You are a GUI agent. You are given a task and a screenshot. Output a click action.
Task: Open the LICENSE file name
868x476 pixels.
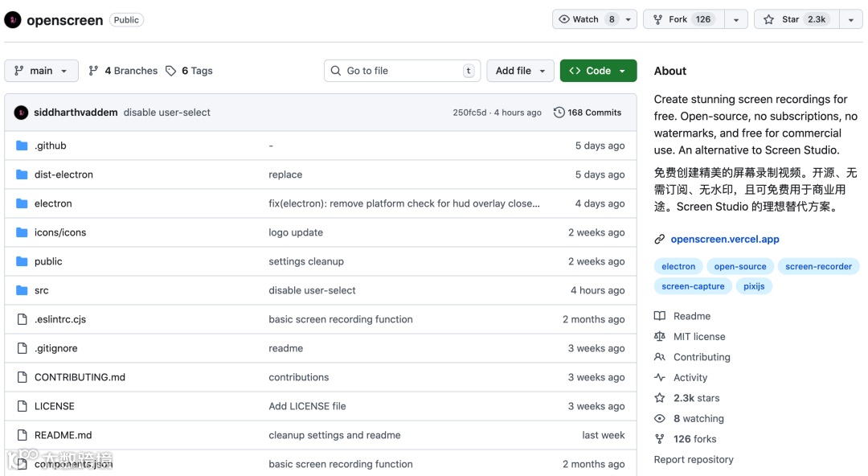[x=55, y=406]
